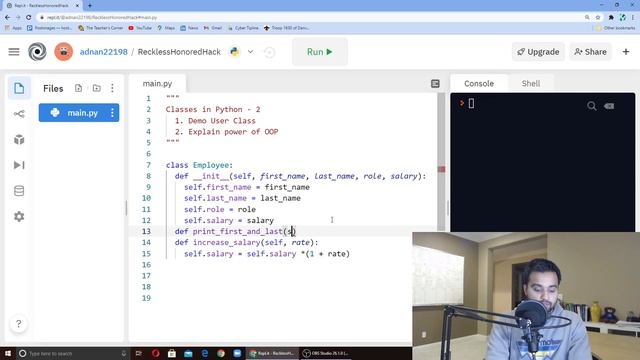Open the adnan22198 user avatar

click(64, 52)
